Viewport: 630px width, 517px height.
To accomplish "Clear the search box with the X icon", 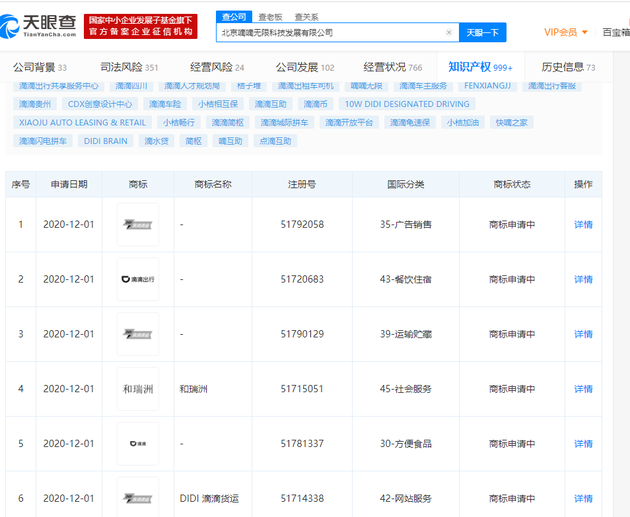I will 448,33.
